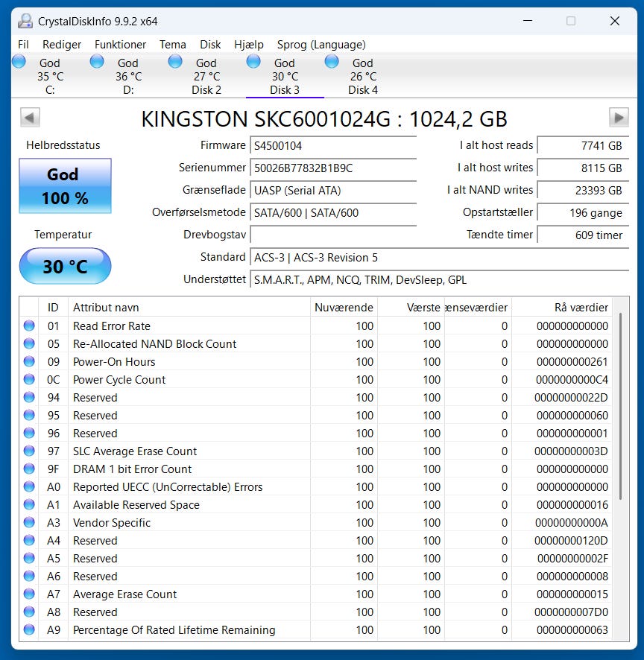Open the Rediger menu
Image resolution: width=644 pixels, height=660 pixels.
(62, 45)
